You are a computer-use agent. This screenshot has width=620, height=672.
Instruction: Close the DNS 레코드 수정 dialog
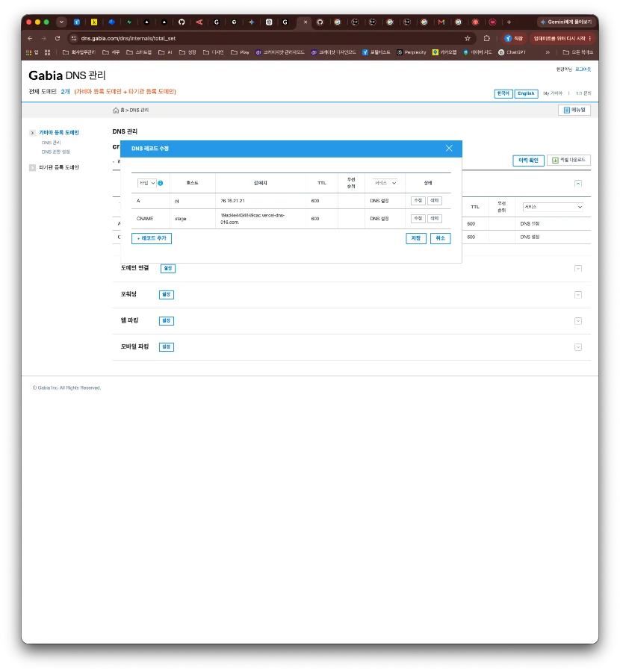[x=448, y=148]
